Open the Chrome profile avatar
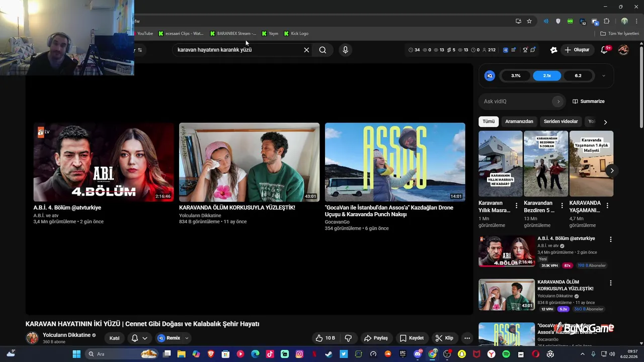 (x=624, y=21)
